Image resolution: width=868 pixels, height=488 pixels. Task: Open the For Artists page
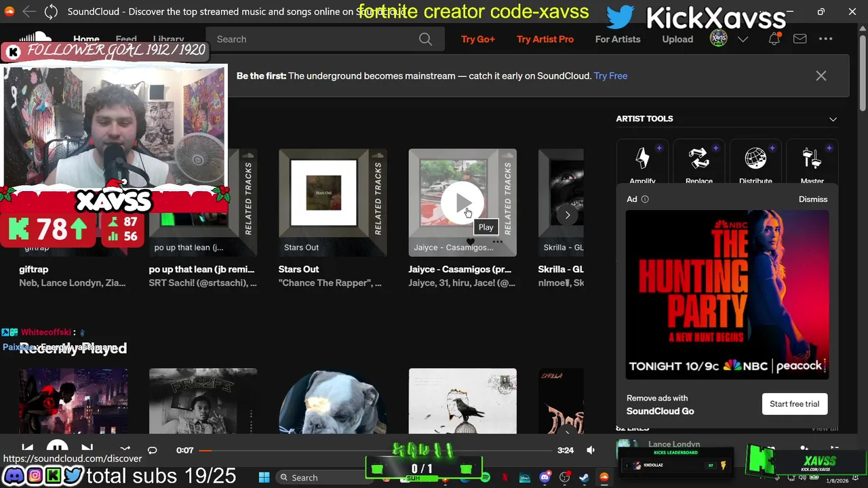[x=618, y=39]
